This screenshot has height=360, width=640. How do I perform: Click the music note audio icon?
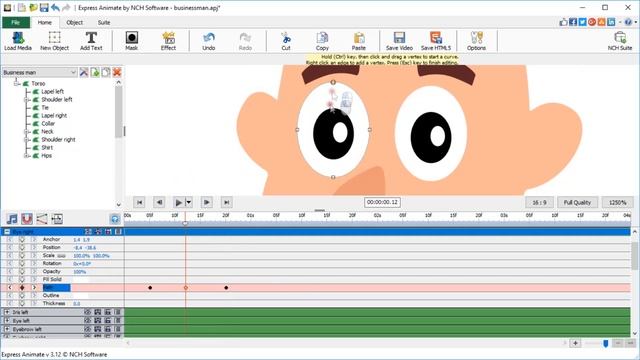click(12, 219)
